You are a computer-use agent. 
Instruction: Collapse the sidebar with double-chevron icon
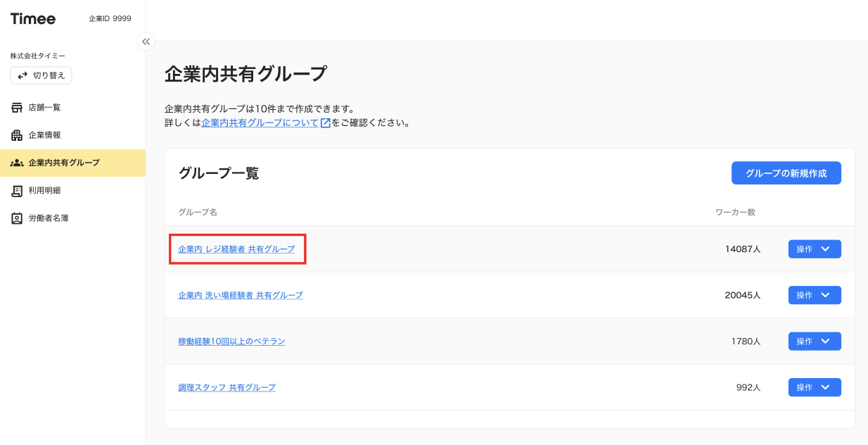[146, 42]
